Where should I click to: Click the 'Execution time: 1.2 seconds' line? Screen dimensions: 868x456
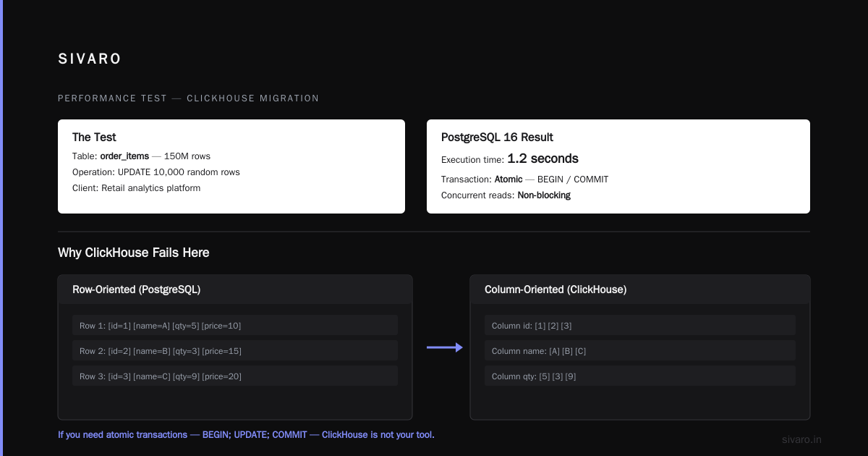coord(510,159)
